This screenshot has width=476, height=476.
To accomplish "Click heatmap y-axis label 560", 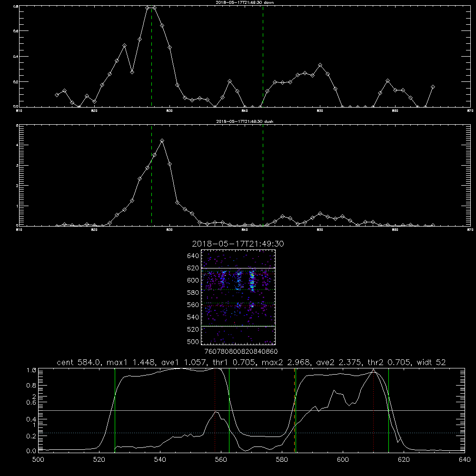I will [x=193, y=305].
